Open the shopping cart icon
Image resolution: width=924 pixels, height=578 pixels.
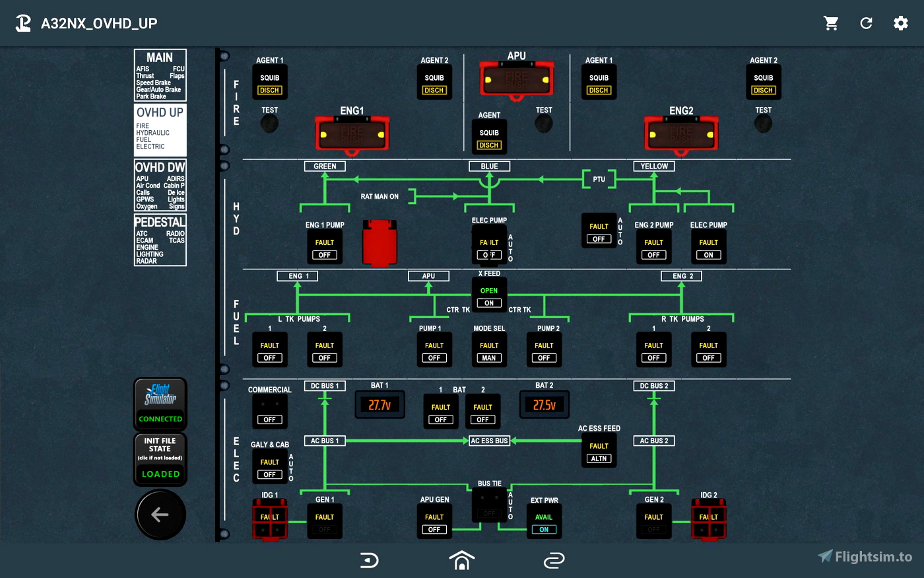coord(831,23)
